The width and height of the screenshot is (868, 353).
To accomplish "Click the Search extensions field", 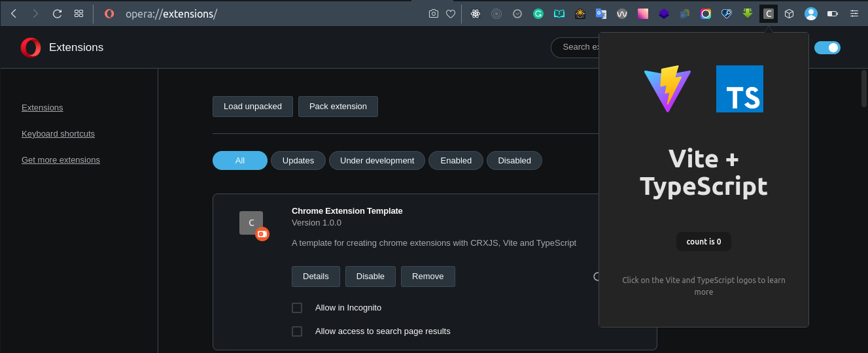I will [x=576, y=47].
